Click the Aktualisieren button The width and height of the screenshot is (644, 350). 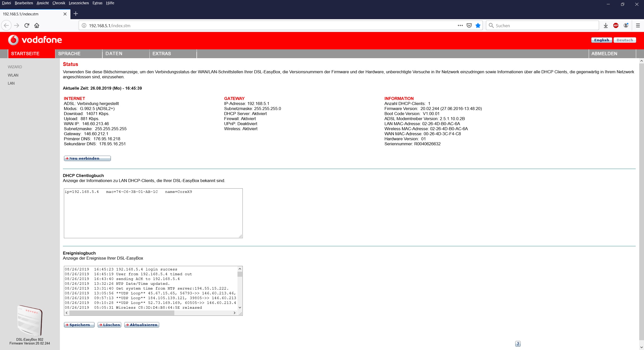141,325
